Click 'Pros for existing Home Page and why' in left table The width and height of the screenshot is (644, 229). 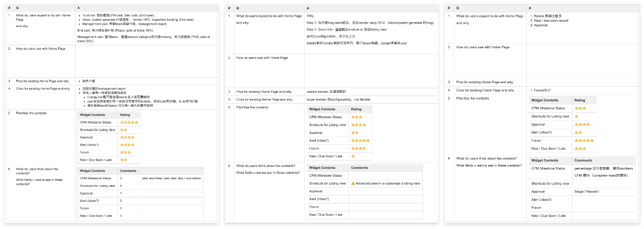(43, 81)
